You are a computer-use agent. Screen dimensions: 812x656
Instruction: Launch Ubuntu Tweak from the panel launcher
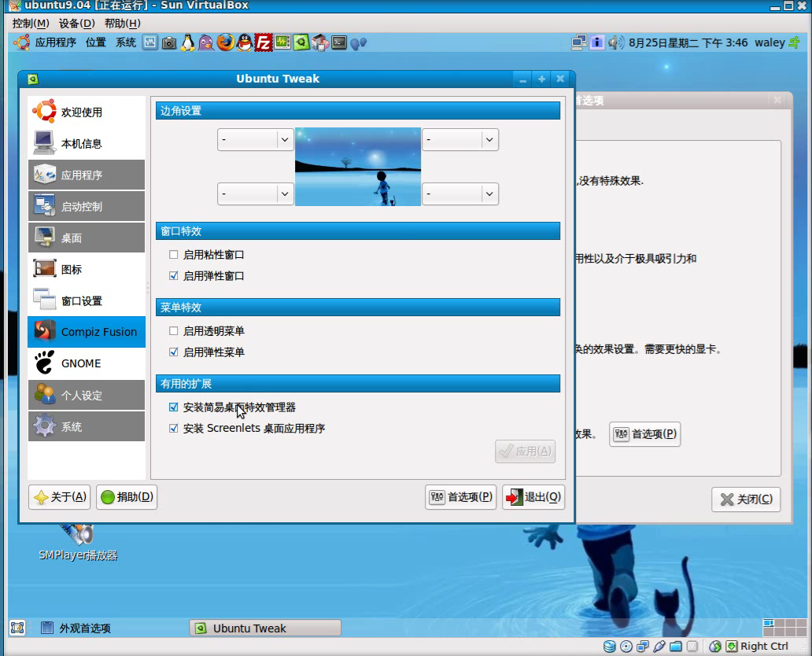[301, 42]
